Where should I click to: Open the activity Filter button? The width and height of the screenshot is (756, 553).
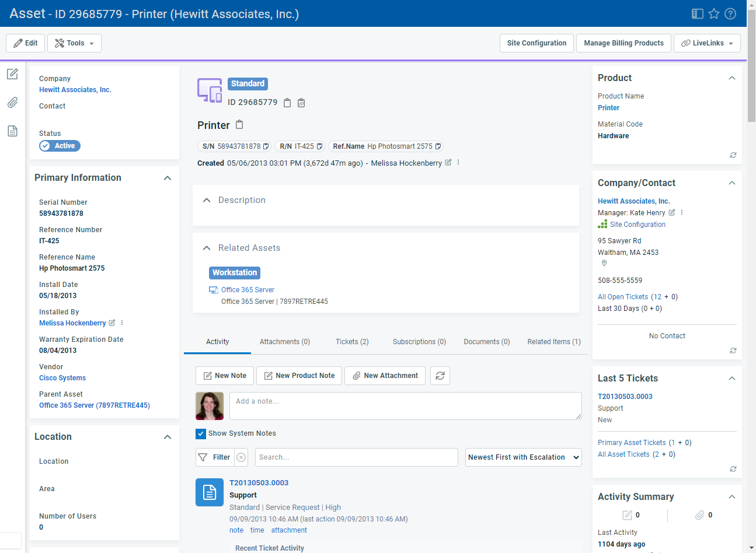click(x=215, y=457)
